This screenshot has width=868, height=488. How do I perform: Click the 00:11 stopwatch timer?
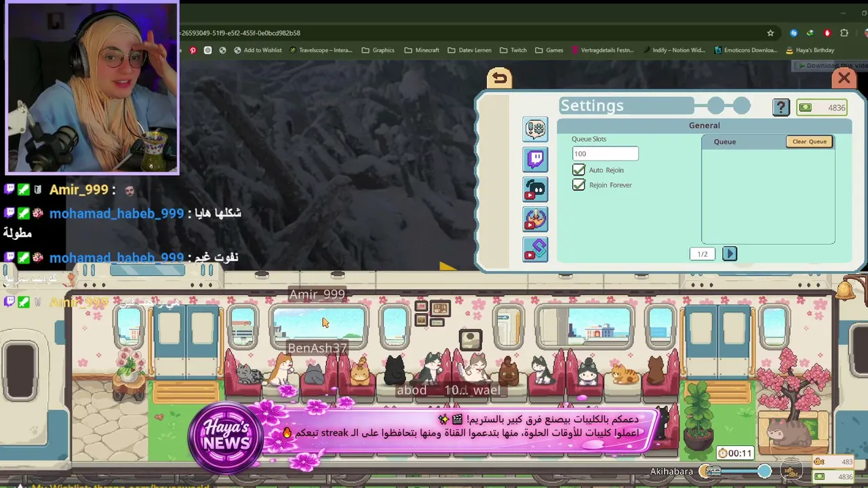point(736,453)
